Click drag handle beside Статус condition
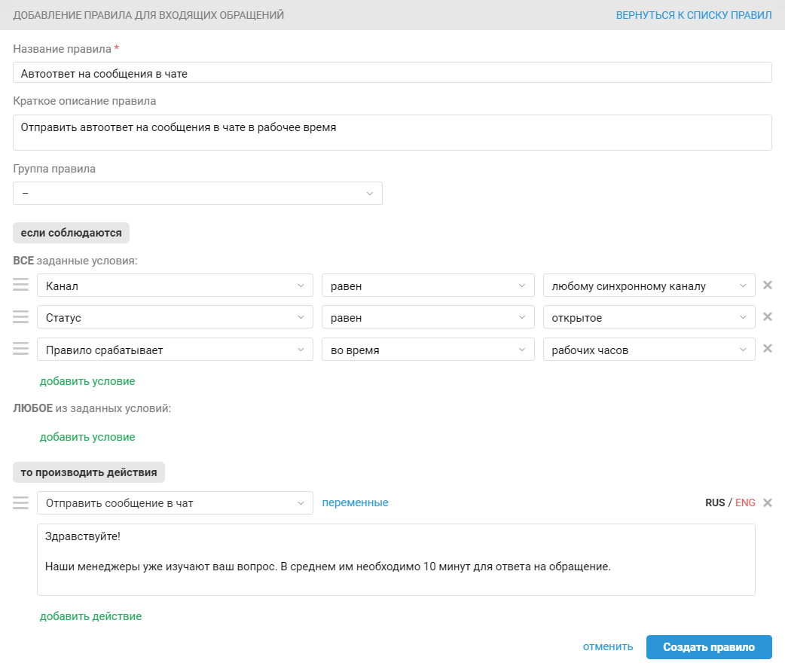 tap(20, 316)
